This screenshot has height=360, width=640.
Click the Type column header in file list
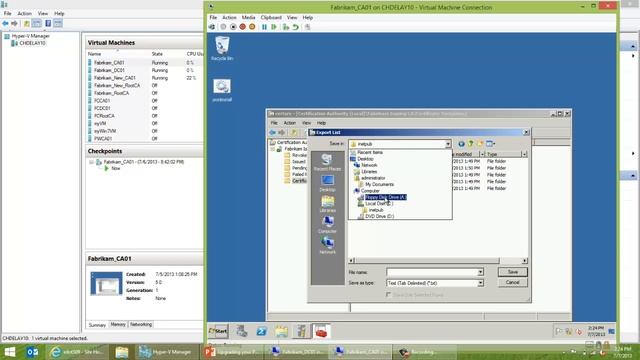pos(503,154)
